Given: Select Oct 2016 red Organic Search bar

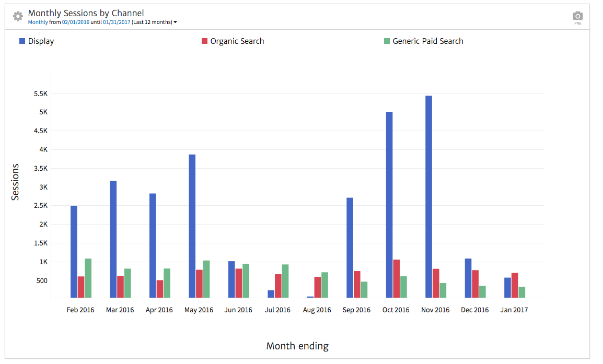Looking at the screenshot, I should 397,278.
